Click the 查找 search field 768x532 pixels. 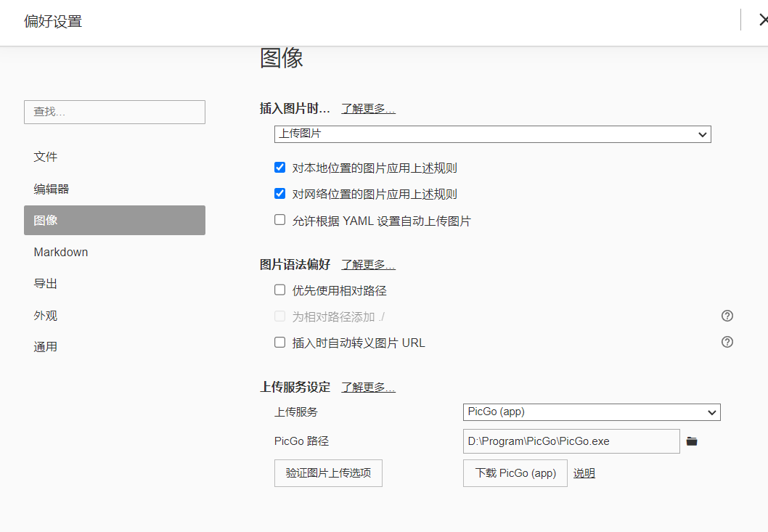pyautogui.click(x=115, y=112)
